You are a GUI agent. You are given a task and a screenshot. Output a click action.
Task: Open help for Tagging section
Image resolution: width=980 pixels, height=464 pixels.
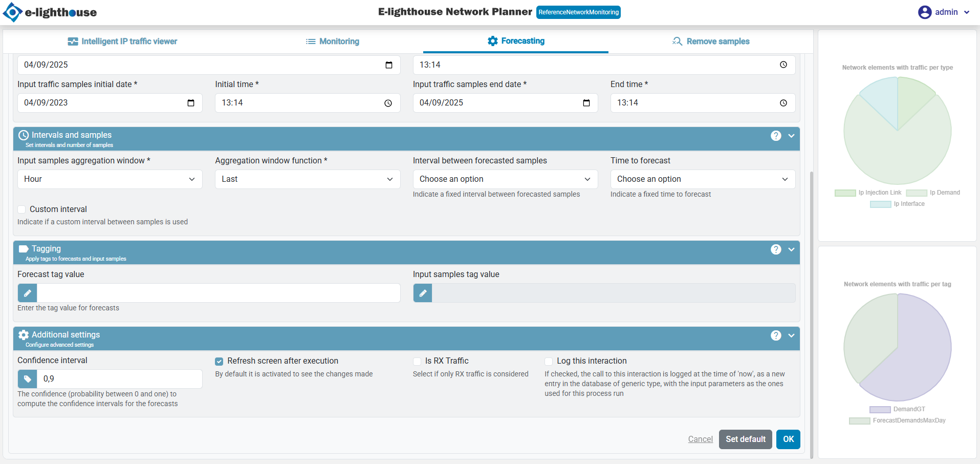pos(776,249)
